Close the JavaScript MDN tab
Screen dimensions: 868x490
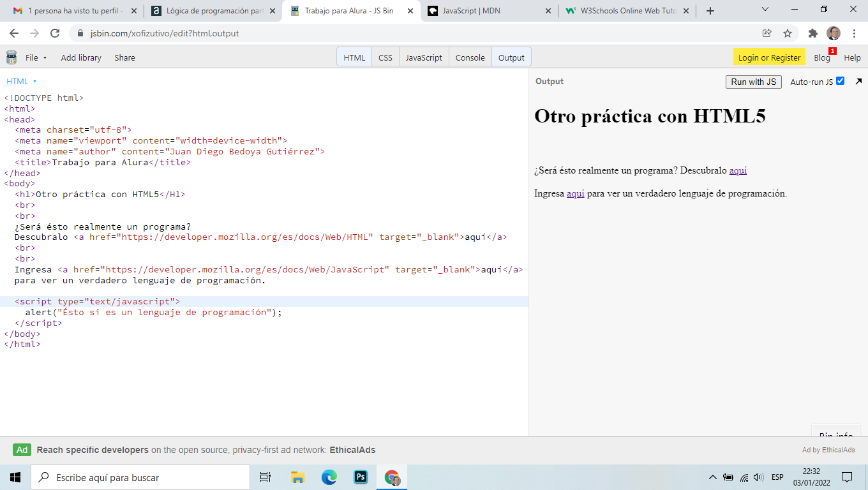click(548, 11)
